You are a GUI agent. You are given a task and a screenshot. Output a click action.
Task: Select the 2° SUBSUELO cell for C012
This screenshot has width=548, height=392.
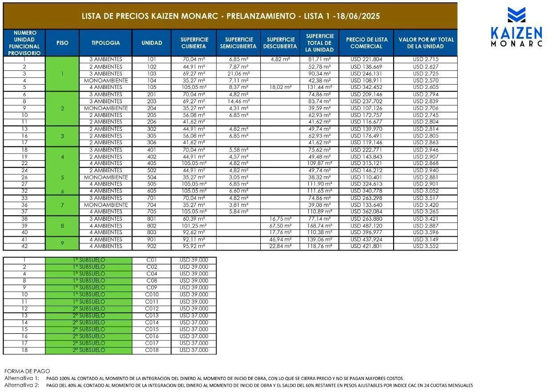point(89,309)
